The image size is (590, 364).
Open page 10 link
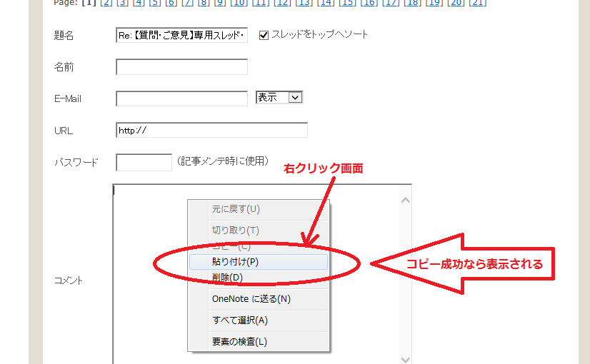[239, 3]
